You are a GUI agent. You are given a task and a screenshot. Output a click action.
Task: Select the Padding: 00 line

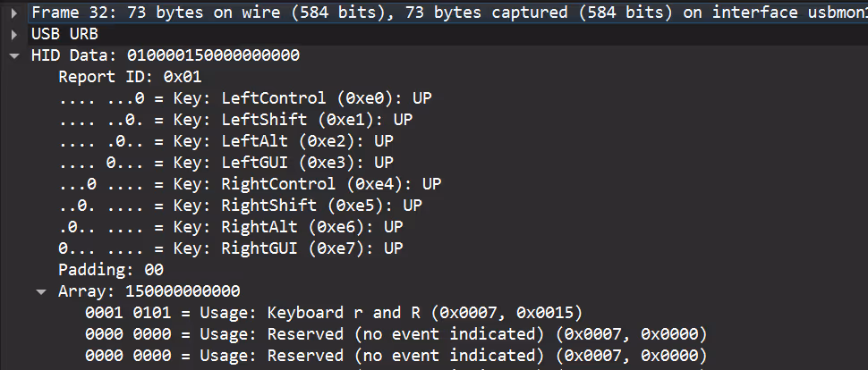[111, 270]
